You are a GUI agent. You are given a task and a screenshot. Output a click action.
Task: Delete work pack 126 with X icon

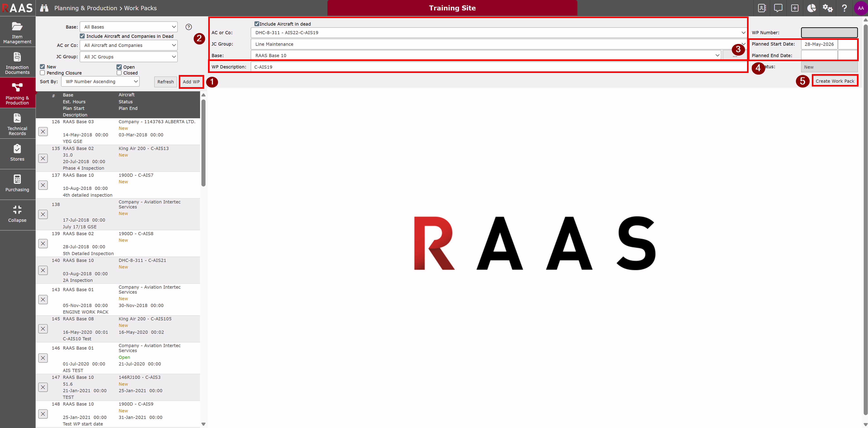coord(43,131)
